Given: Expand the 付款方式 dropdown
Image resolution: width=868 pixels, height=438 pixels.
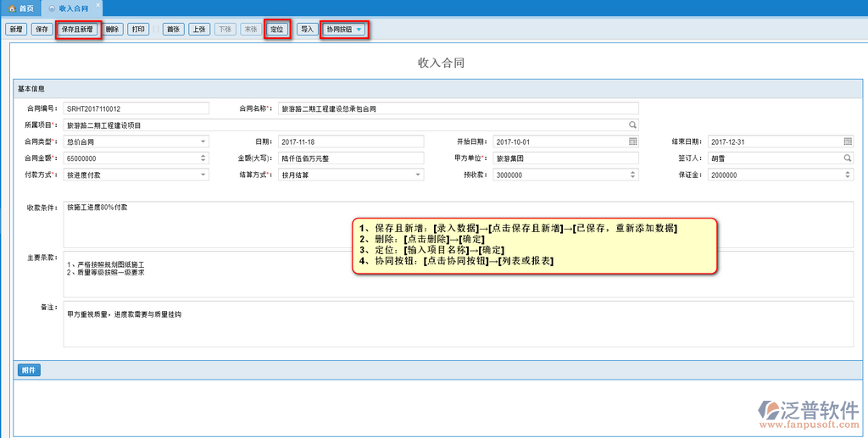Looking at the screenshot, I should pyautogui.click(x=203, y=175).
